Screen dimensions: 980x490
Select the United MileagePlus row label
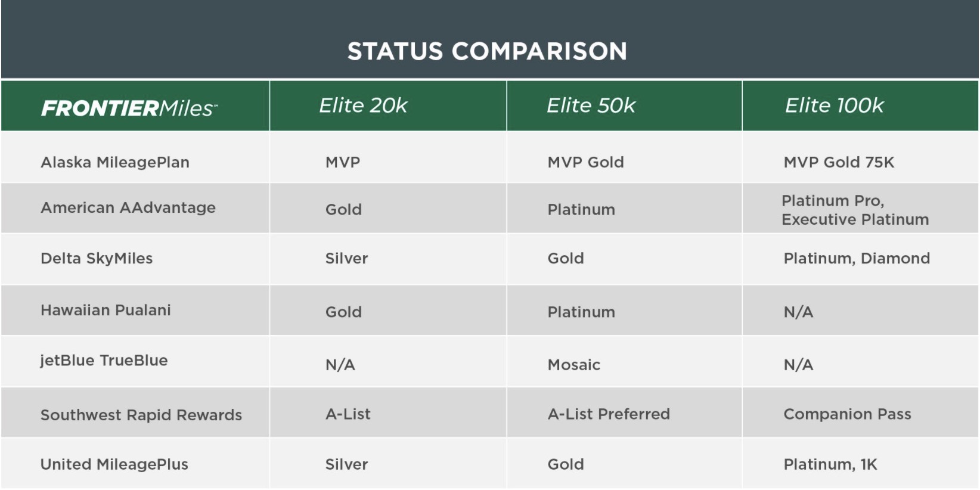pyautogui.click(x=114, y=464)
